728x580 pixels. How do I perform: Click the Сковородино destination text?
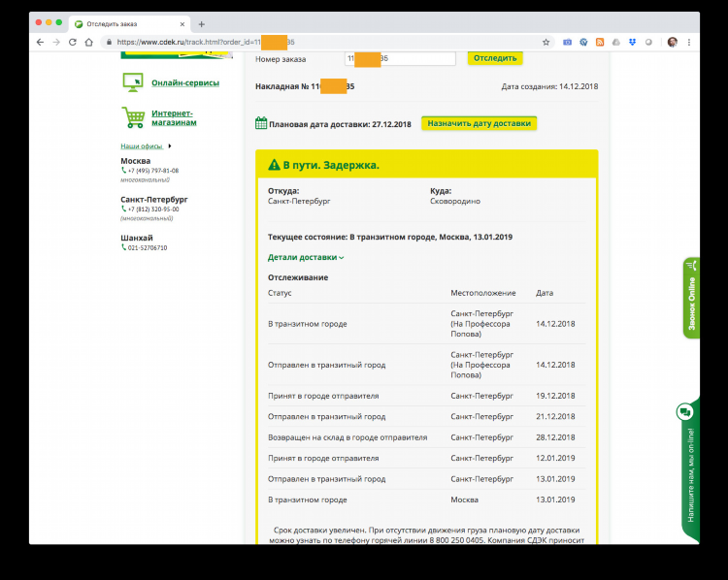pos(455,202)
